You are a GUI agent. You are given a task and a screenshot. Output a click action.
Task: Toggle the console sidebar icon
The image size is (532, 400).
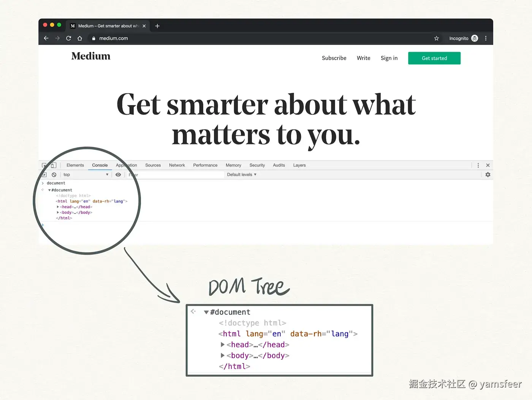click(44, 175)
